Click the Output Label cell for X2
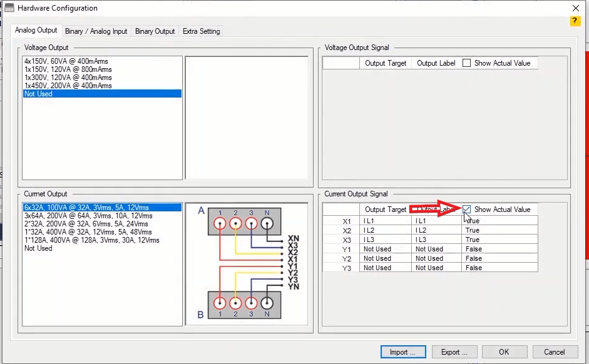The height and width of the screenshot is (364, 589). tap(436, 230)
